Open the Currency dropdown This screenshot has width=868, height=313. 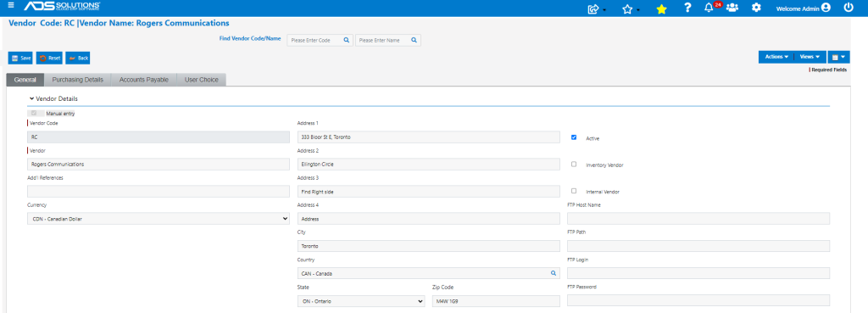click(159, 218)
